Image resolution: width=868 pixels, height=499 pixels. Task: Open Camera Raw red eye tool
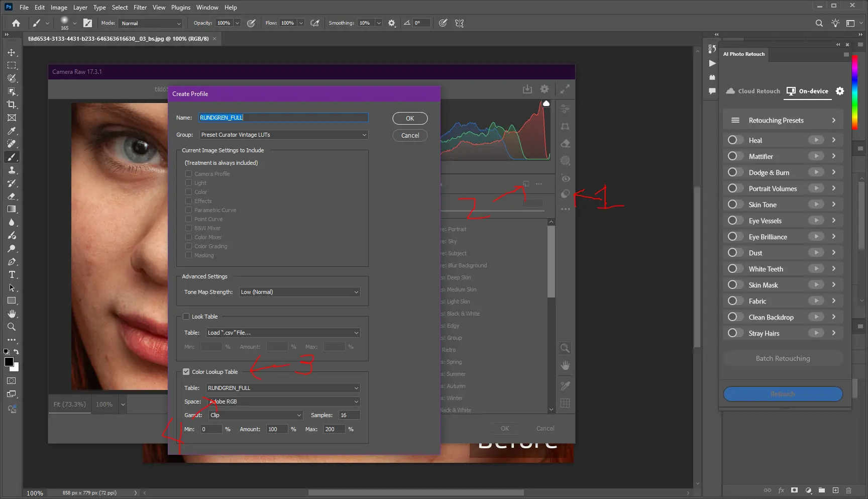click(566, 178)
